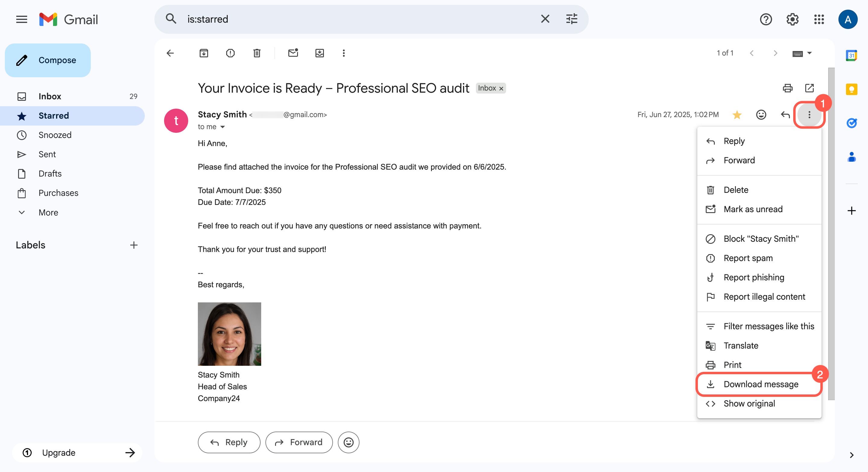
Task: Open Google Calendar in the side panel
Action: point(851,55)
